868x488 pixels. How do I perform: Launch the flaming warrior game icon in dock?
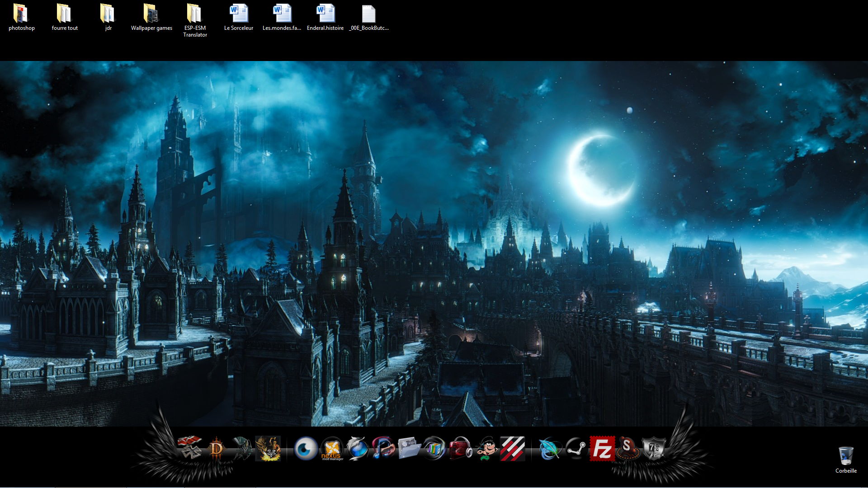click(x=268, y=448)
